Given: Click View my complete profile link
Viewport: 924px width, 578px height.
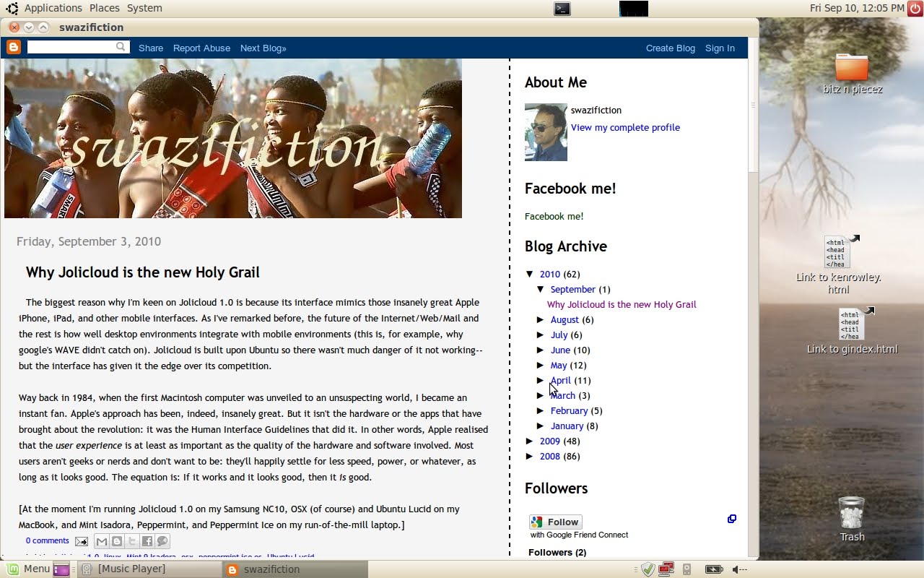Looking at the screenshot, I should point(625,127).
